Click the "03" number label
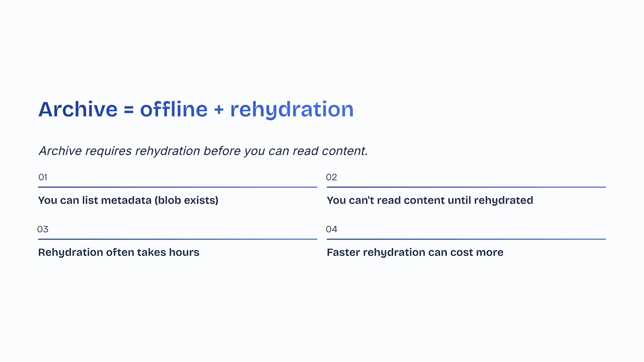The width and height of the screenshot is (644, 362). [43, 229]
